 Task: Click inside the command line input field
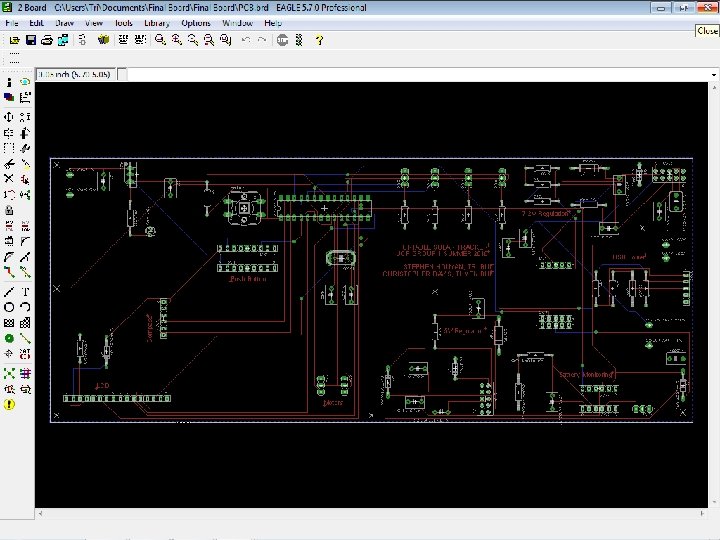tap(400, 75)
